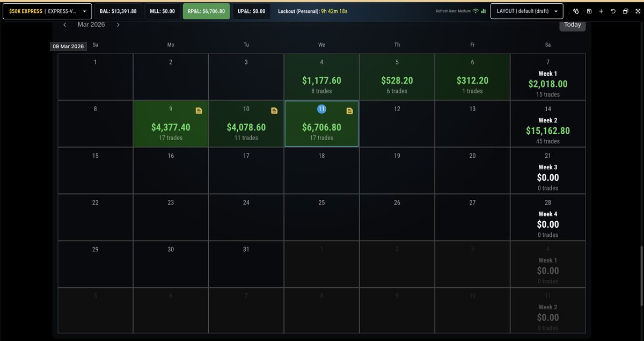
Task: Select the March 25 calendar cell
Action: tap(321, 217)
